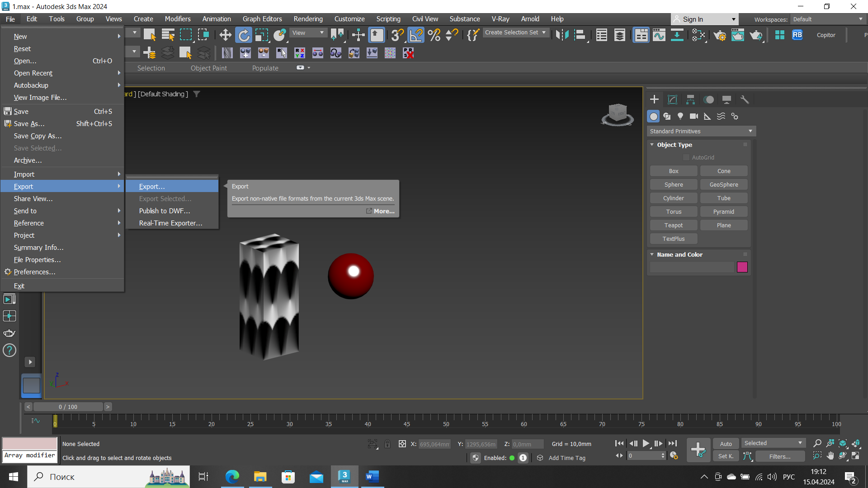Open the Motion command panel tab
This screenshot has height=488, width=868.
point(708,99)
